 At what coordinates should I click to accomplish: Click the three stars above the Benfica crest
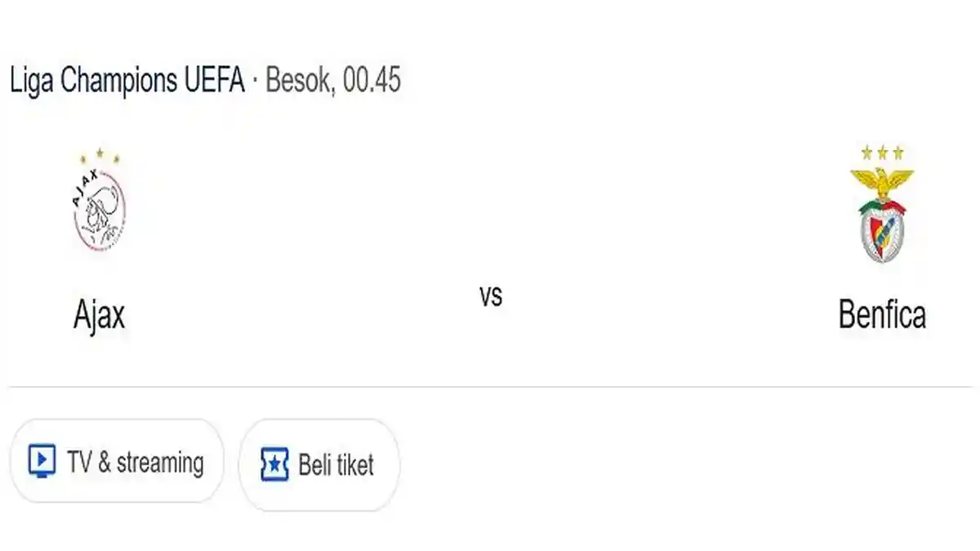pos(884,151)
